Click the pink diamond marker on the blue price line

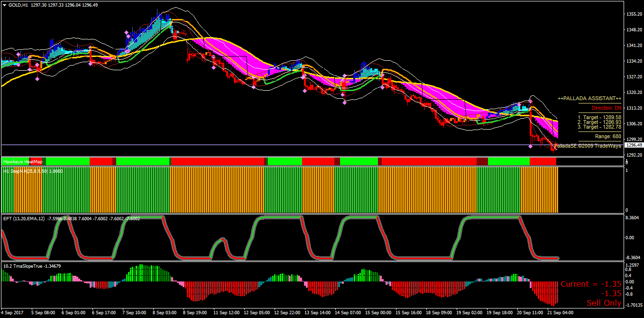[x=531, y=146]
